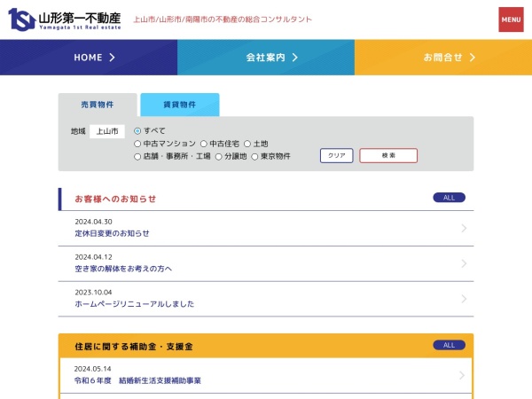This screenshot has height=399, width=532.
Task: Click ALL button in 補助金・支援金 section
Action: coord(449,345)
